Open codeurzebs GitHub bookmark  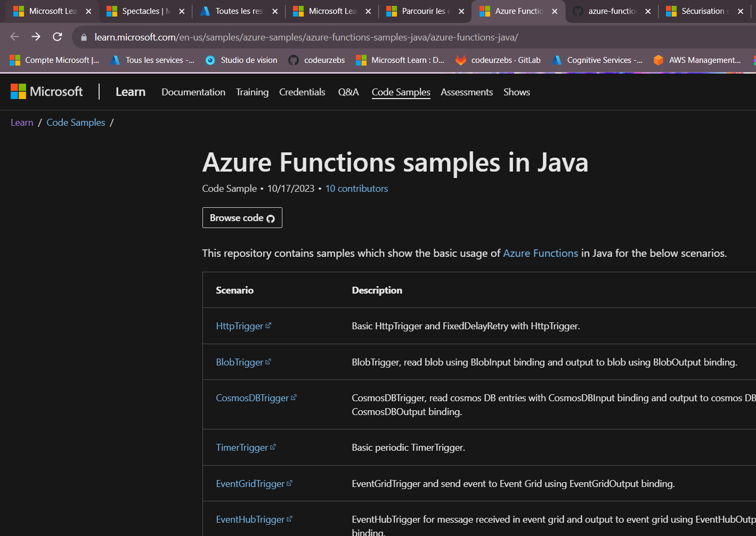tap(316, 60)
